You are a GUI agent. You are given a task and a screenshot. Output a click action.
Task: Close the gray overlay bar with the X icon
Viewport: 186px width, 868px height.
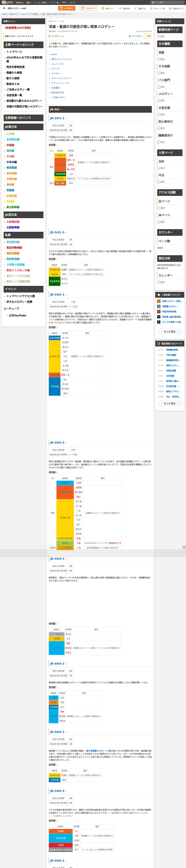click(x=184, y=547)
